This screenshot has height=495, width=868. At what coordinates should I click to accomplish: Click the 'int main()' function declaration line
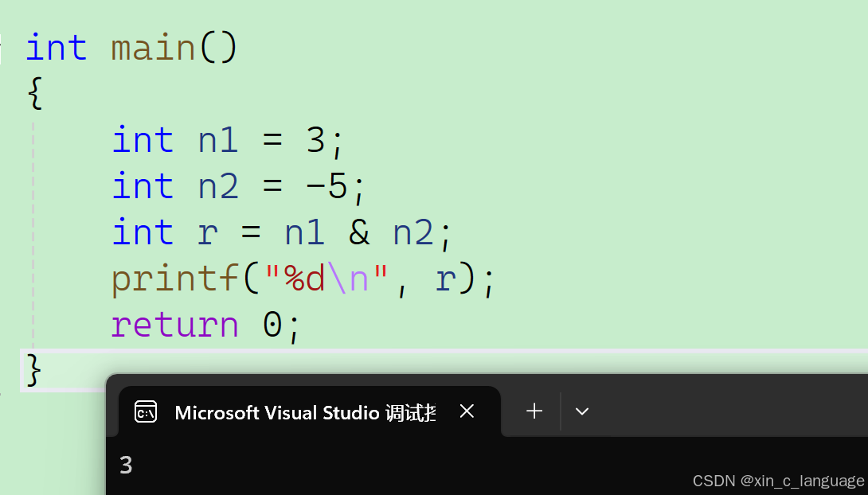[x=131, y=48]
